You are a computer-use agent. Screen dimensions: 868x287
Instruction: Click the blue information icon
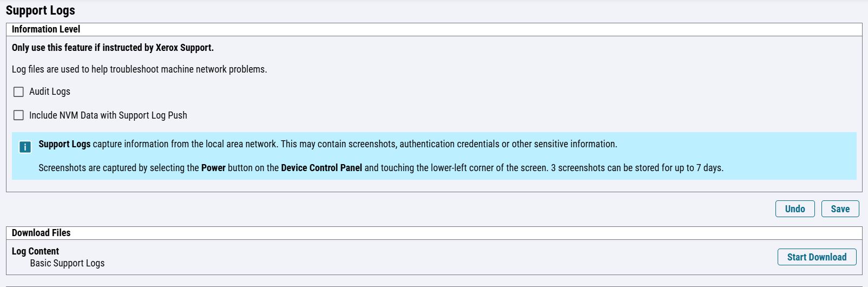pos(25,147)
